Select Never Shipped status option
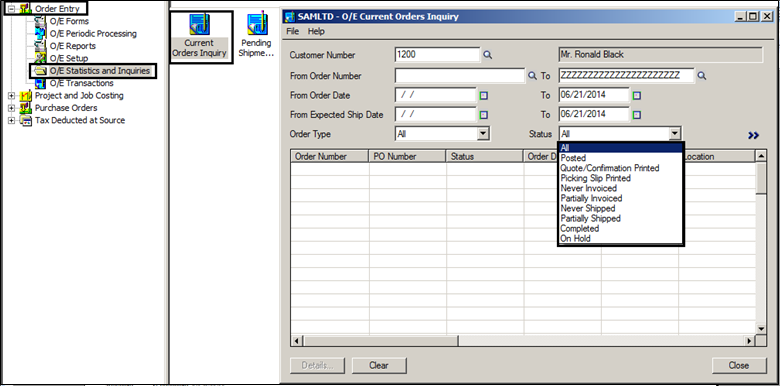This screenshot has height=386, width=780. tap(620, 208)
